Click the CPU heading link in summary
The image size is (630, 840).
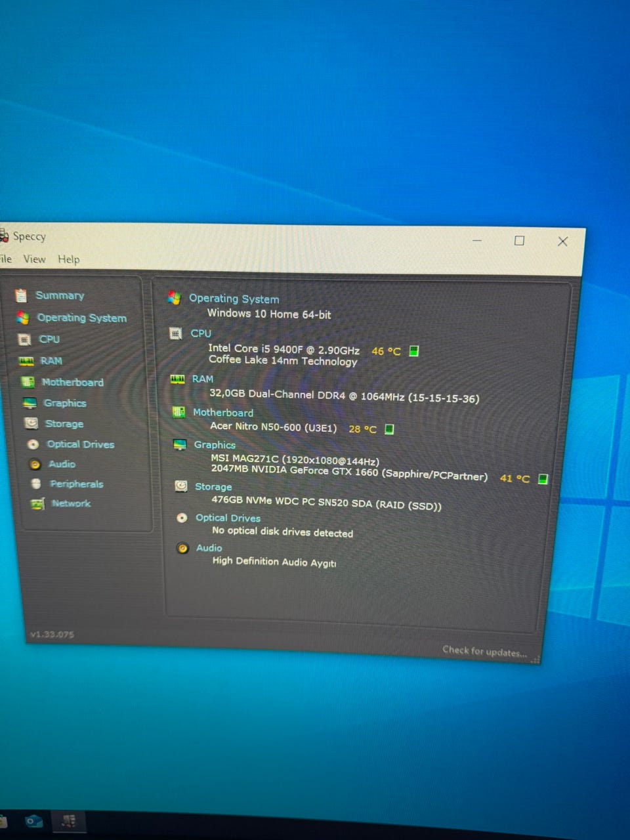(201, 333)
